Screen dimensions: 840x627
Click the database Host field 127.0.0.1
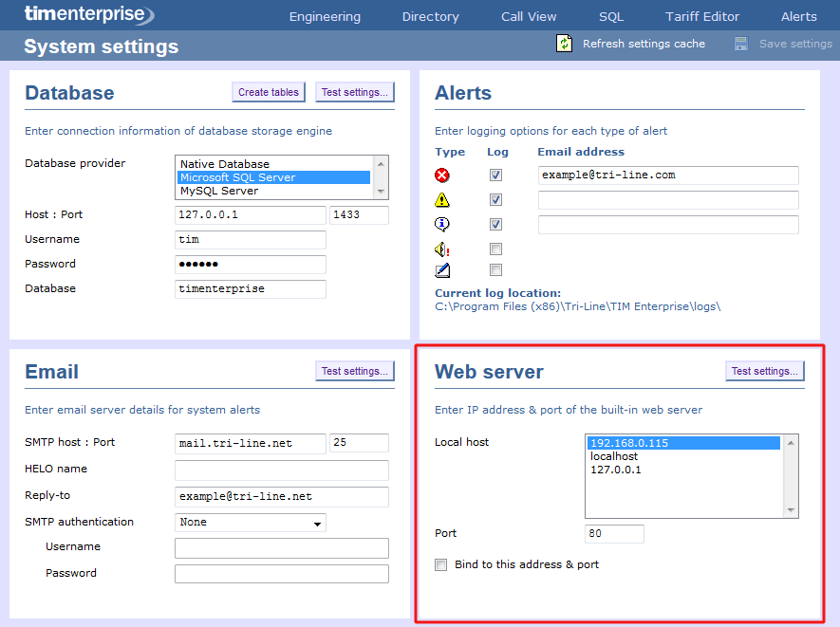(251, 214)
